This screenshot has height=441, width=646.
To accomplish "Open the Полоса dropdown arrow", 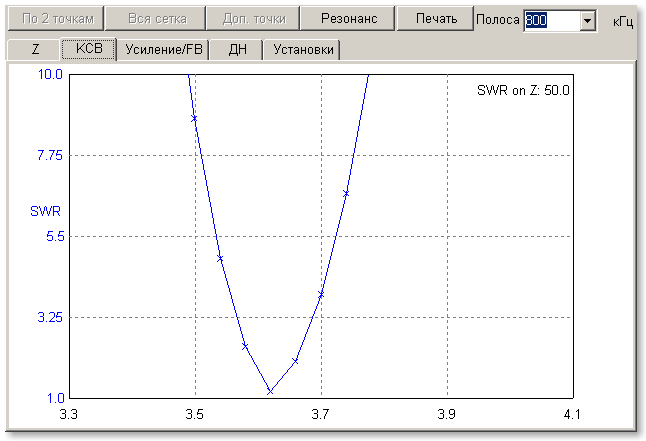I will 587,20.
